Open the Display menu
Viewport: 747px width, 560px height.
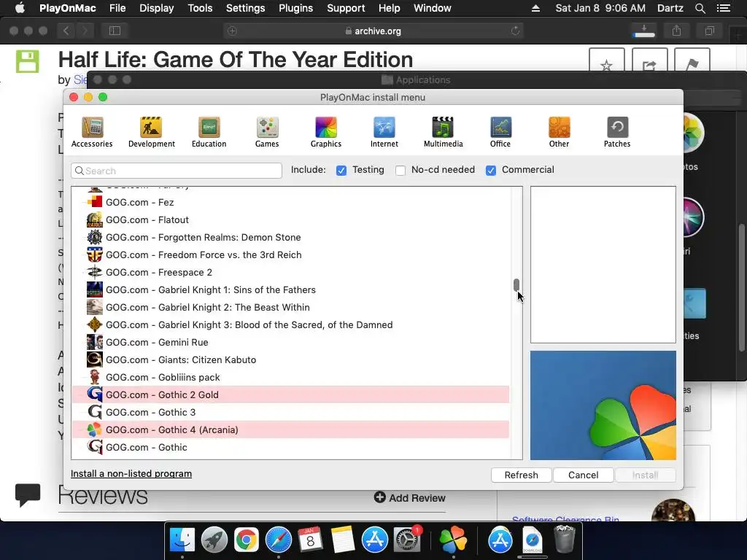(156, 8)
